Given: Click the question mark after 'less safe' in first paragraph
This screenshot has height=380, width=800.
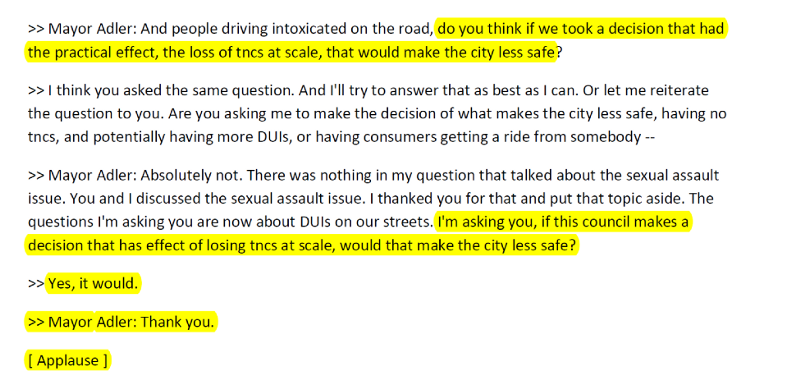Looking at the screenshot, I should (559, 53).
